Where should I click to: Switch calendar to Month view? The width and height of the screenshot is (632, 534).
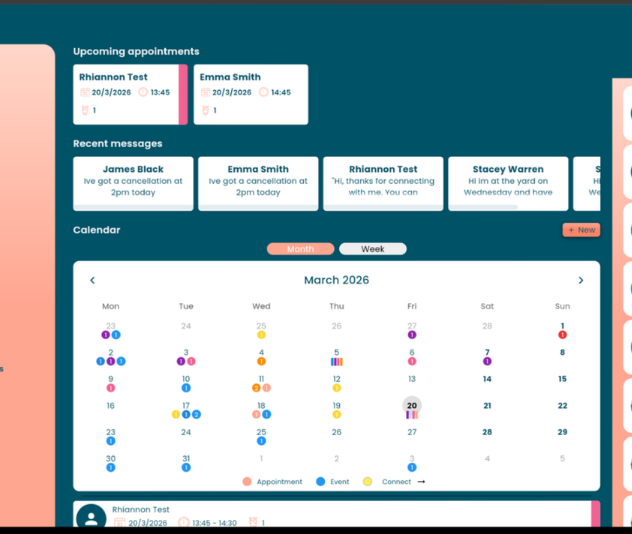[x=300, y=249]
